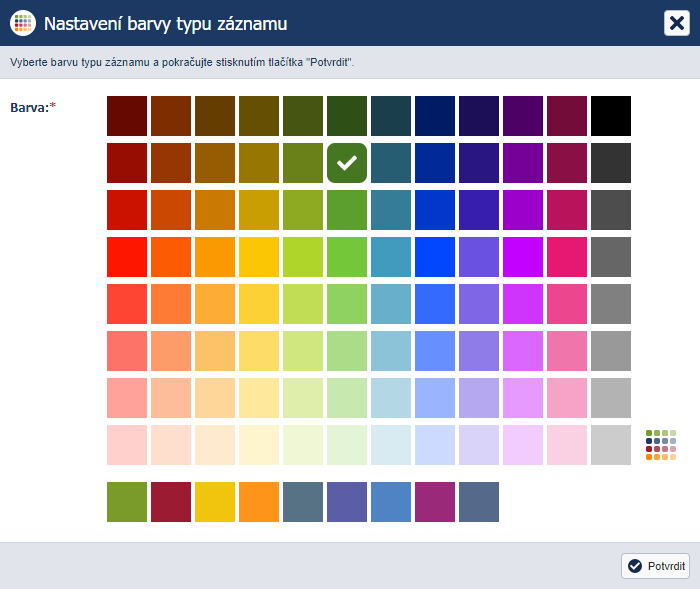This screenshot has width=700, height=589.
Task: Choose the bright red swatch in fourth row
Action: (127, 257)
